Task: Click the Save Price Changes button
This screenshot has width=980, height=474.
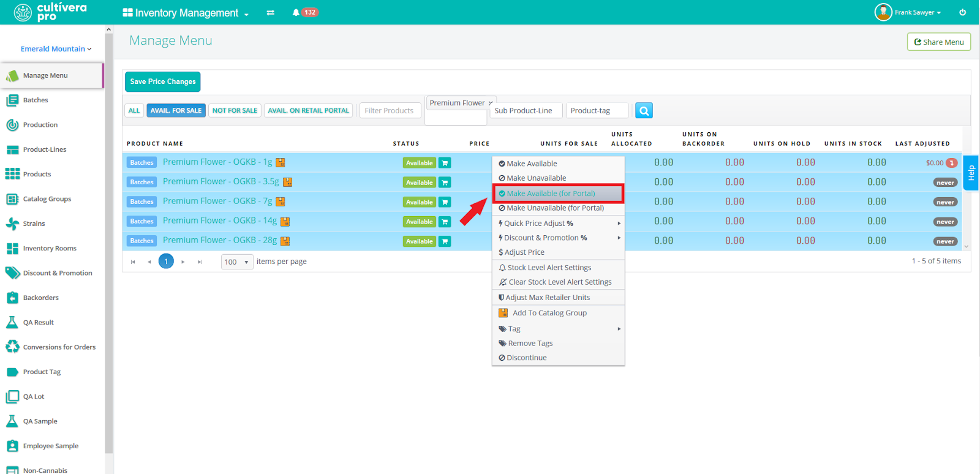Action: (163, 81)
